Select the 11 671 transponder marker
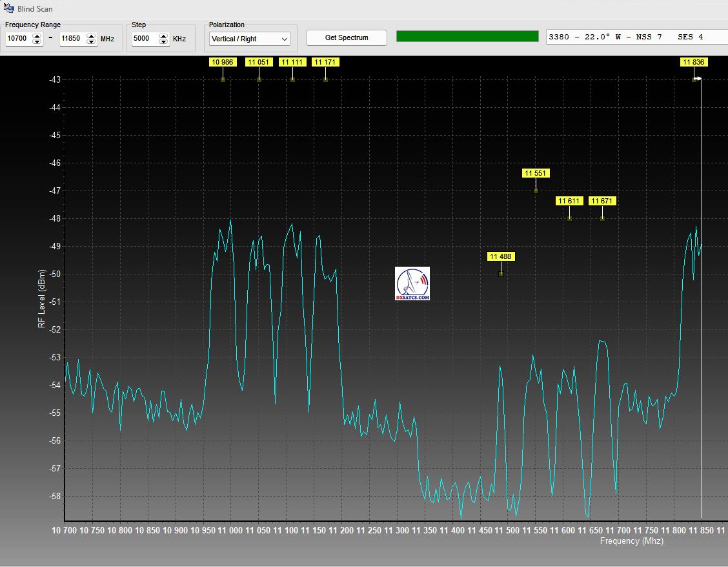Image resolution: width=728 pixels, height=567 pixels. point(602,201)
